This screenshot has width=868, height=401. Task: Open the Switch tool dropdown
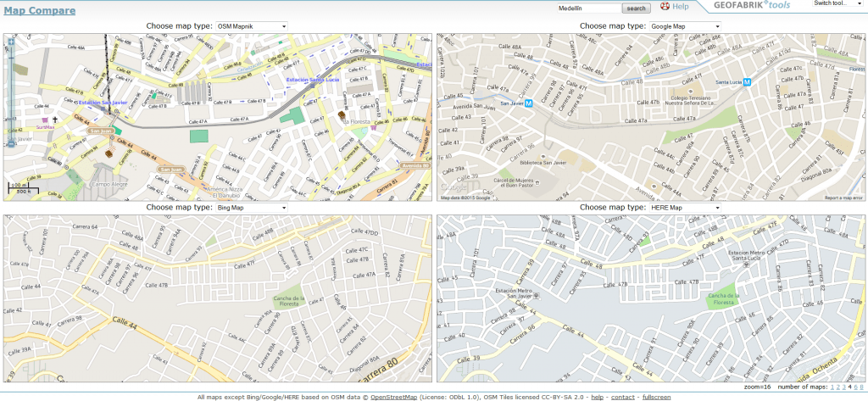click(x=837, y=3)
